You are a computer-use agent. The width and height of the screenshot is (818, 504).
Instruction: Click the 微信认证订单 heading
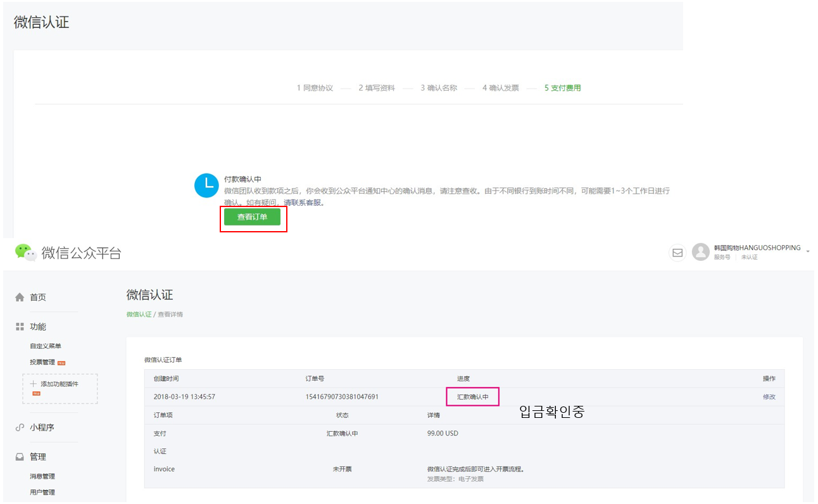tap(163, 360)
